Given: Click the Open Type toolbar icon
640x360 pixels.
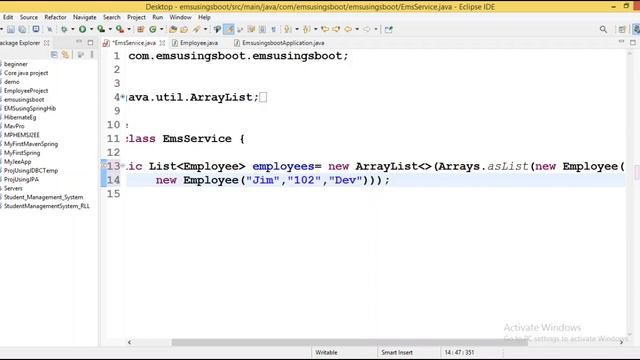Looking at the screenshot, I should coord(173,29).
